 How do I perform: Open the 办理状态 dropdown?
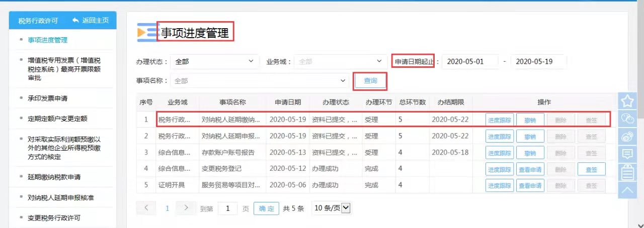pyautogui.click(x=215, y=62)
